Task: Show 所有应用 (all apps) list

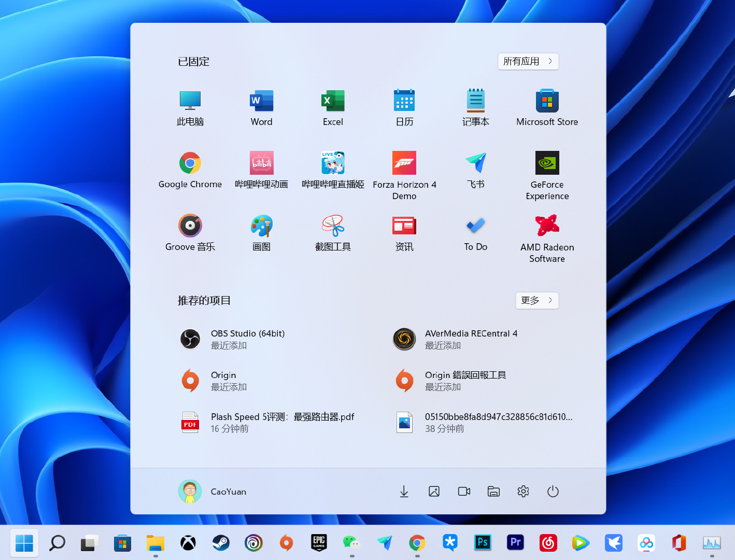Action: pyautogui.click(x=528, y=61)
